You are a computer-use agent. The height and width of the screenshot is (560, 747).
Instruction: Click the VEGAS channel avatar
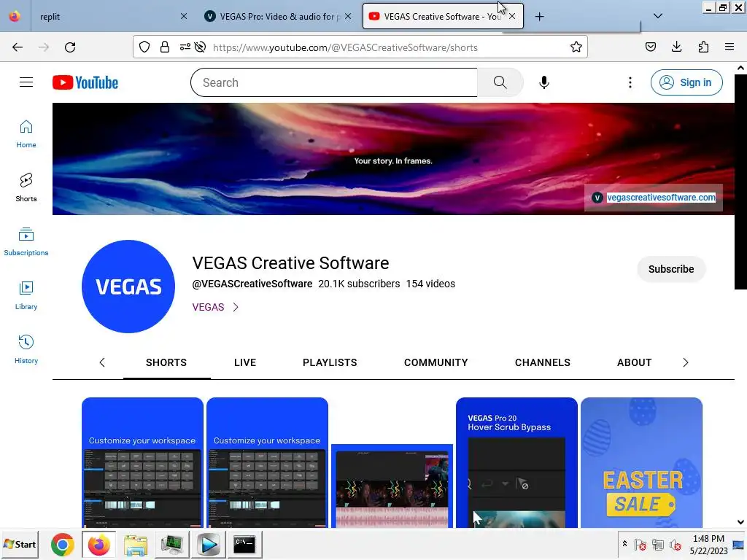coord(128,287)
